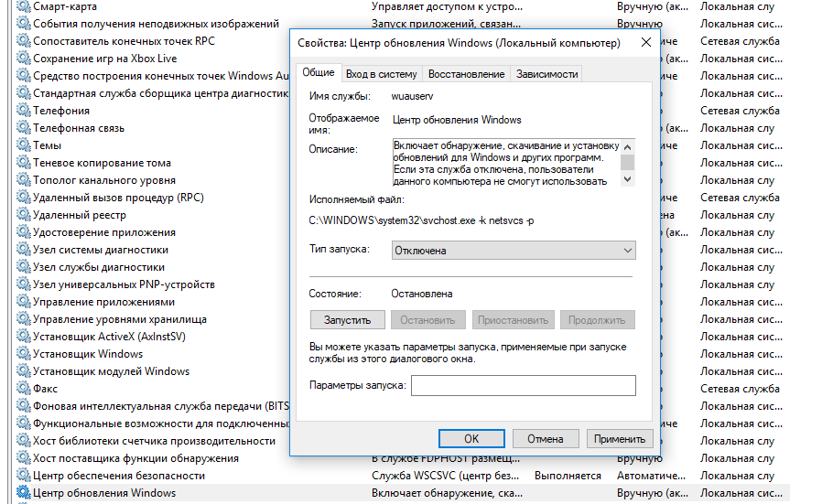822x504 pixels.
Task: Confirm the dialog with OK
Action: point(471,438)
